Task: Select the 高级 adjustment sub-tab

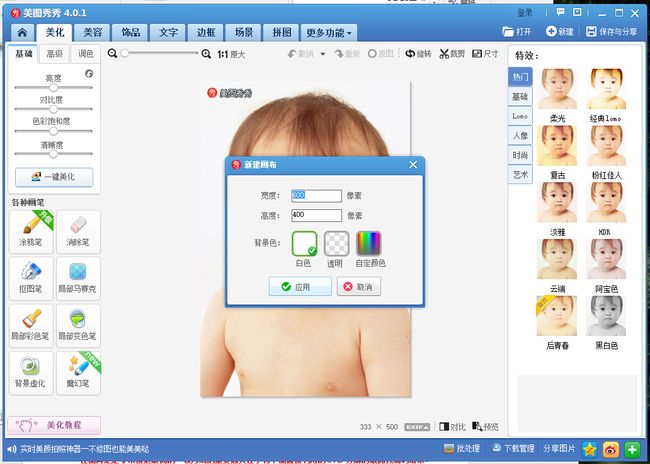Action: tap(54, 54)
